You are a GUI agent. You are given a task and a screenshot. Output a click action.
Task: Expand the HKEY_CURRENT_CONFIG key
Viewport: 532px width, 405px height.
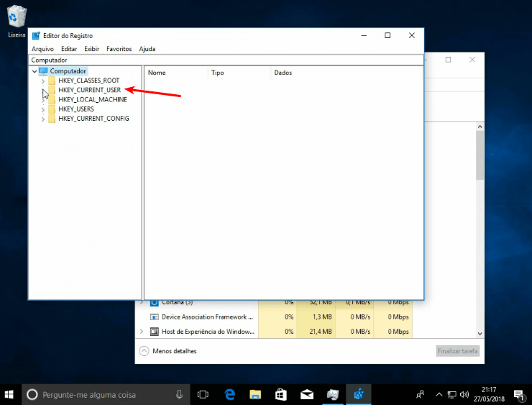[x=42, y=119]
